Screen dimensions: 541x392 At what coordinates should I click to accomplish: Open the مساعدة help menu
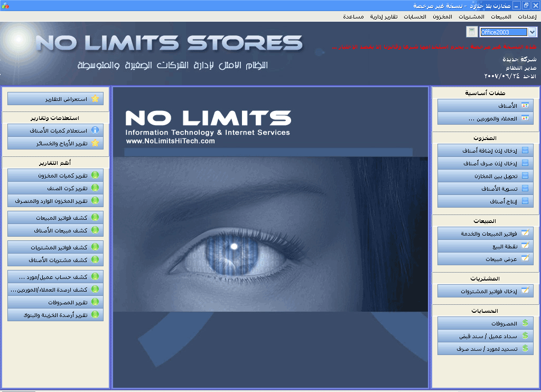(x=353, y=16)
